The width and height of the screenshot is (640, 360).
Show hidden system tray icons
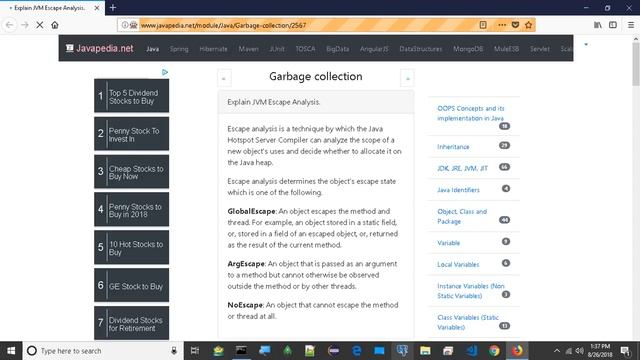click(x=557, y=351)
